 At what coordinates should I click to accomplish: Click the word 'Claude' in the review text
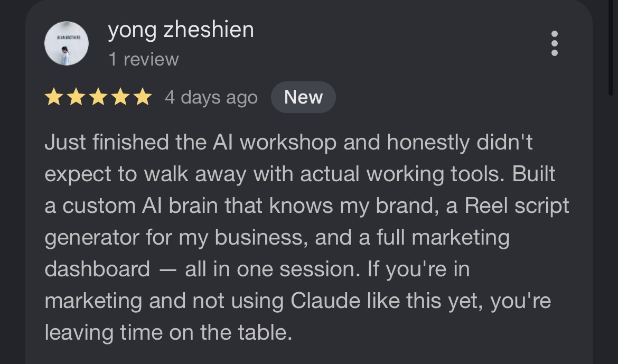[325, 301]
